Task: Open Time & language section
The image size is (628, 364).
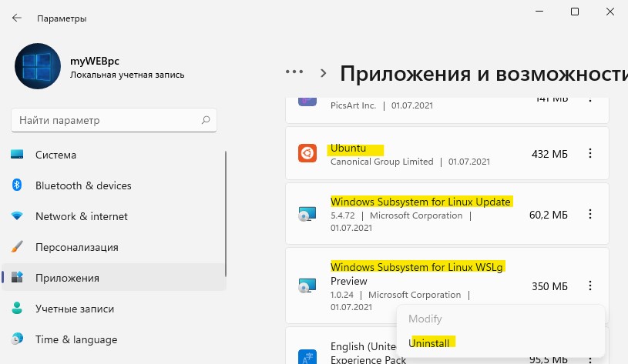Action: coord(114,339)
